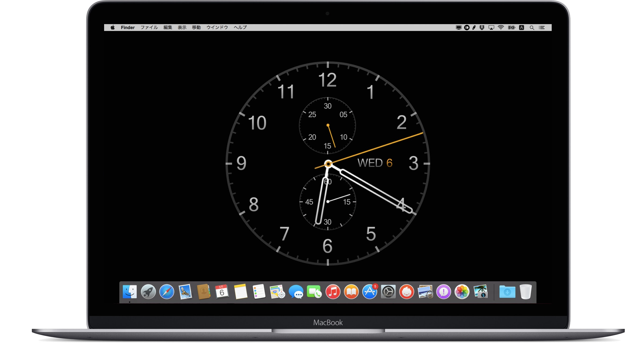
Task: Click the display monitor status icon
Action: (459, 28)
